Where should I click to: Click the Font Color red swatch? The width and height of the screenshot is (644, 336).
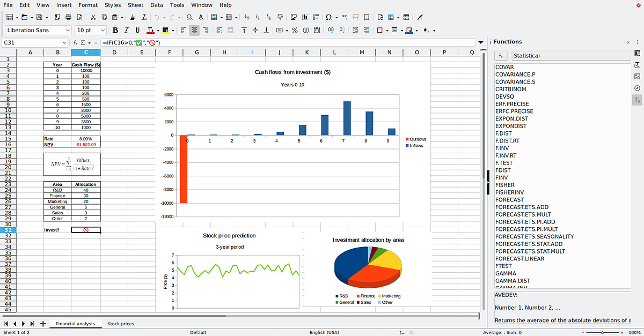[150, 31]
